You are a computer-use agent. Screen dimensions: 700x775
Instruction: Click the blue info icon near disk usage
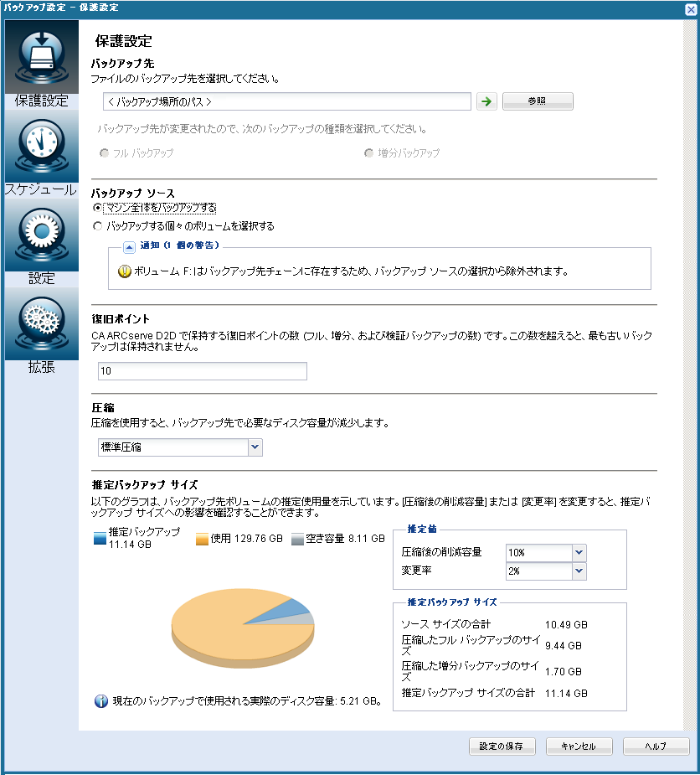(x=101, y=701)
